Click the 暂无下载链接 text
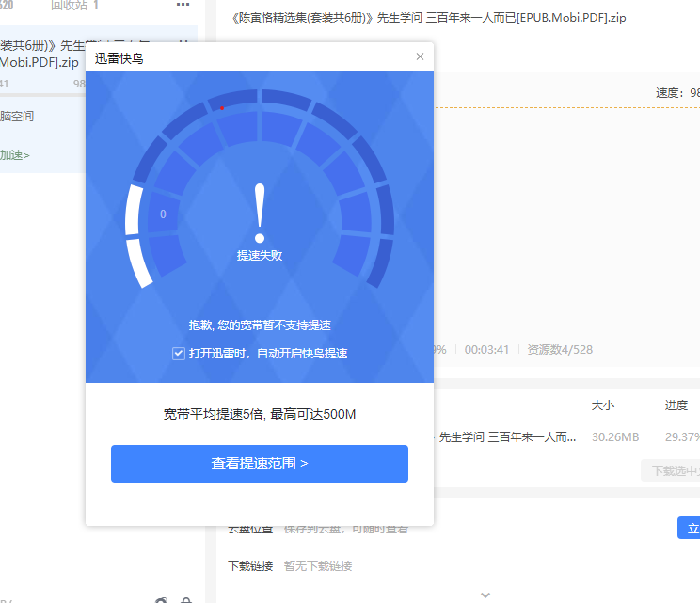The image size is (700, 603). tap(318, 566)
